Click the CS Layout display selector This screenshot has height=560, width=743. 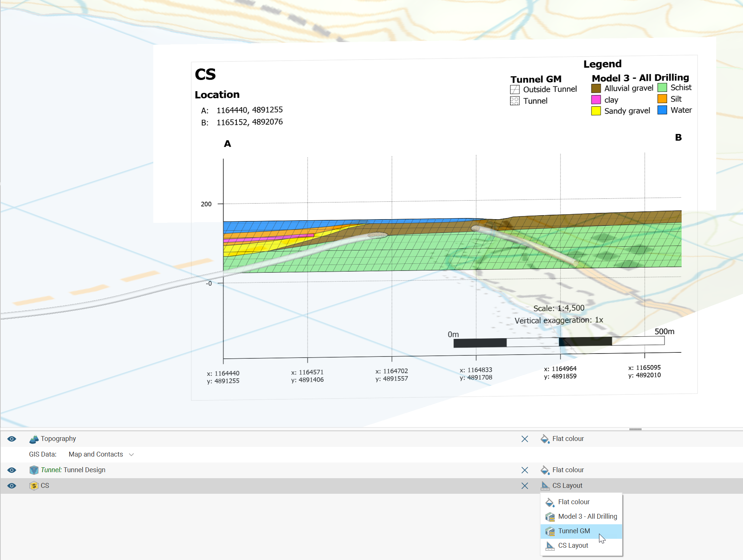coord(567,486)
